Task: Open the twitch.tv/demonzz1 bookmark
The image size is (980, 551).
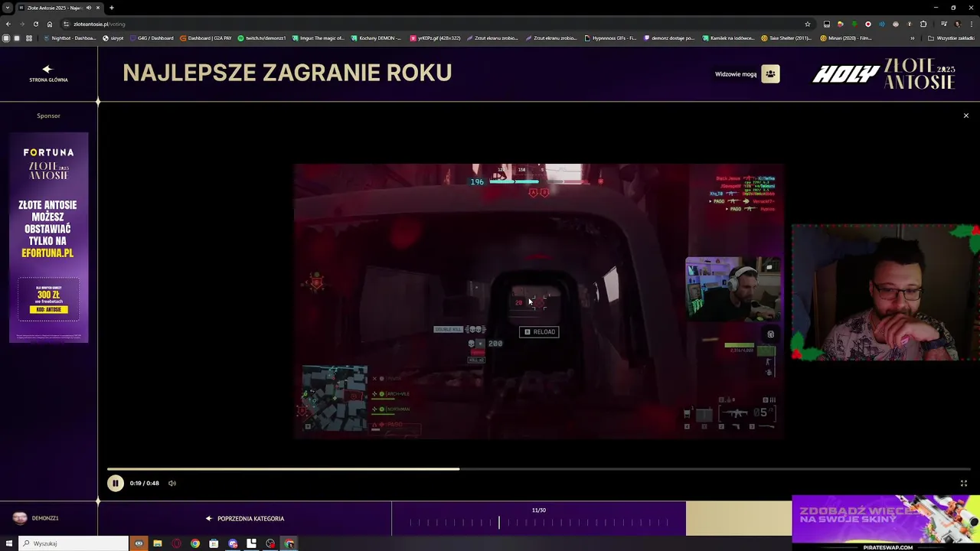Action: 262,37
